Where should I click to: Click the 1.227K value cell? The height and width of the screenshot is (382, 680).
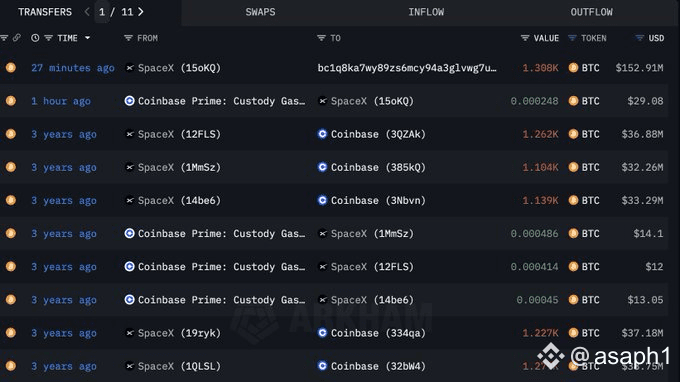(540, 333)
